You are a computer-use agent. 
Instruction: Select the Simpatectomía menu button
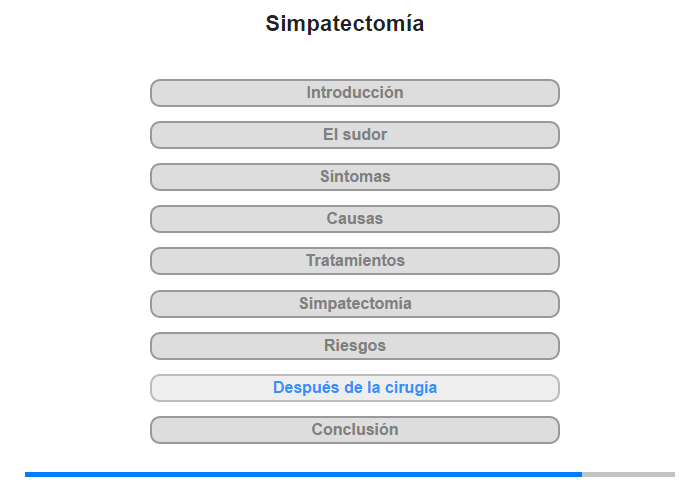tap(354, 304)
